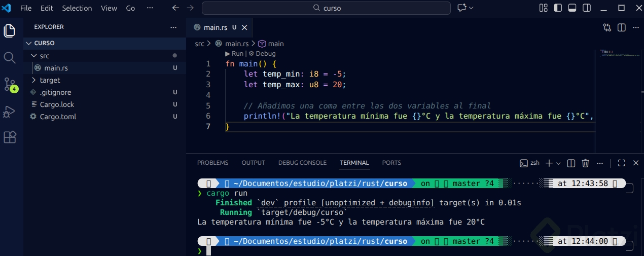This screenshot has width=644, height=256.
Task: Toggle the bottom panel visibility
Action: [572, 8]
